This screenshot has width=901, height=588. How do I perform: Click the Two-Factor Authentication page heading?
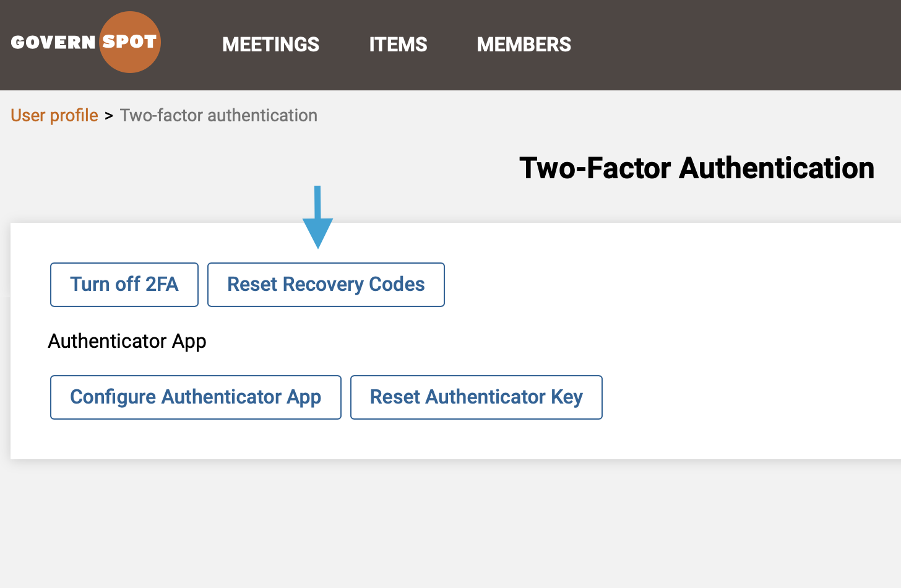tap(696, 167)
